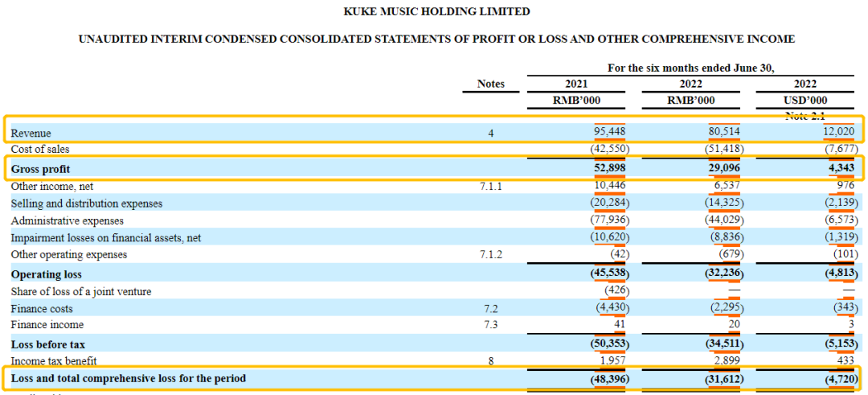Click the 2022 USD Revenue figure 12,020
This screenshot has height=395, width=868.
pyautogui.click(x=841, y=133)
